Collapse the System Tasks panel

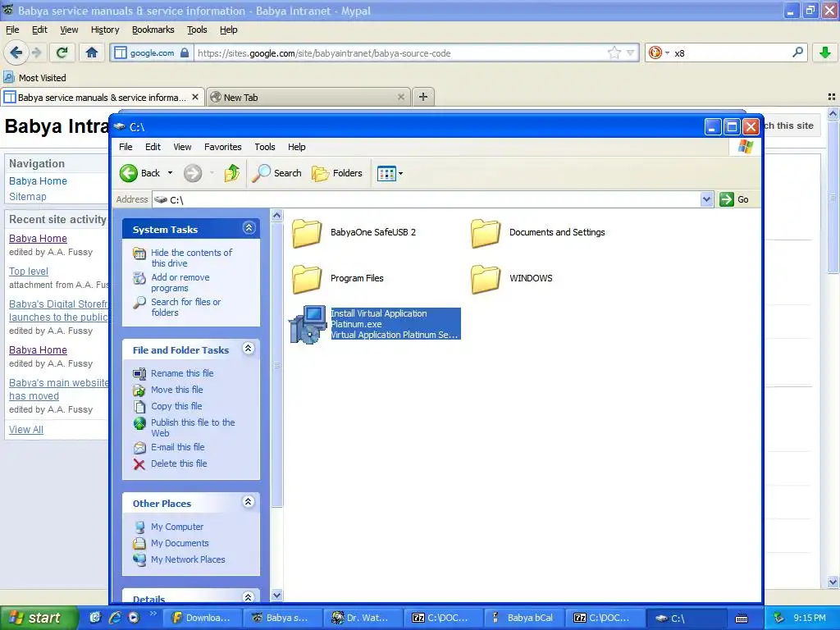(249, 228)
